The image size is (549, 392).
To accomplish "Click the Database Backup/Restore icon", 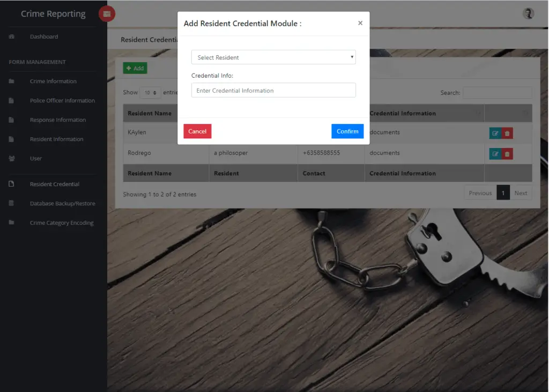I will coord(12,203).
